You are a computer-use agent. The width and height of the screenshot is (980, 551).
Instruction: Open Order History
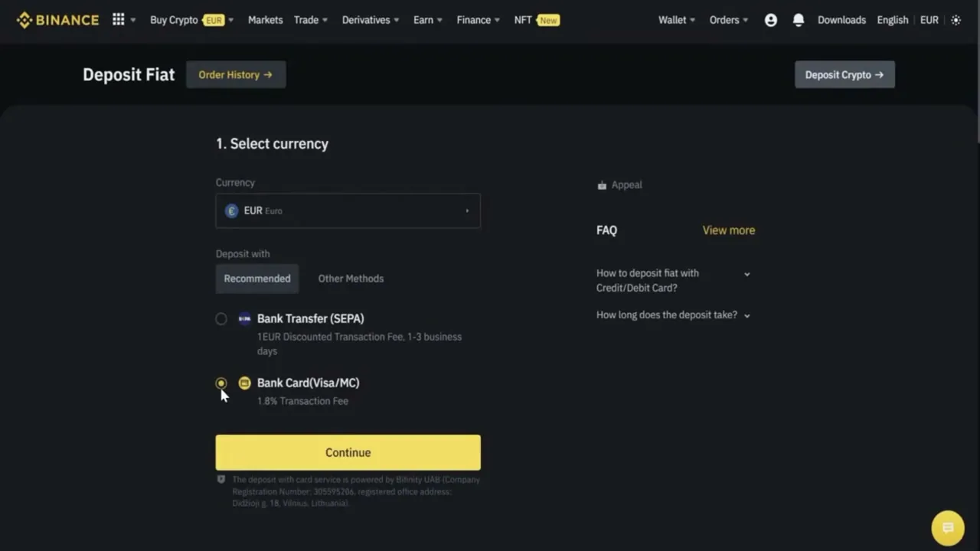click(x=236, y=74)
